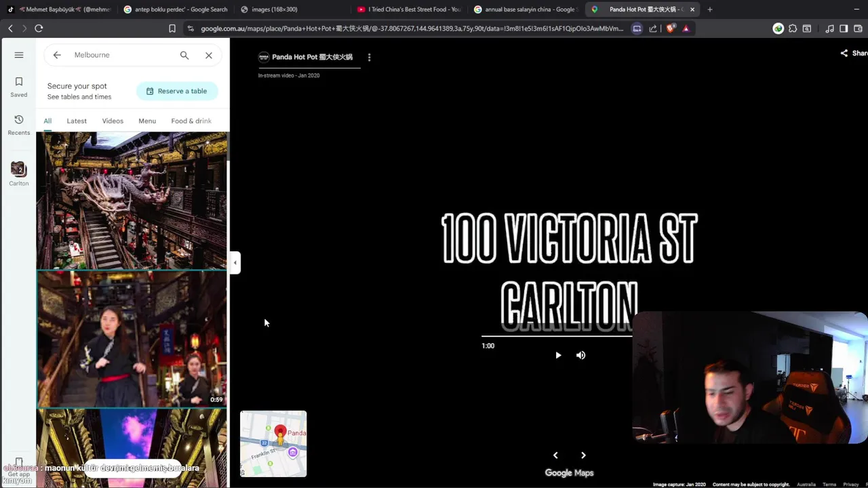Open the Google Maps hamburger menu
868x488 pixels.
(19, 55)
